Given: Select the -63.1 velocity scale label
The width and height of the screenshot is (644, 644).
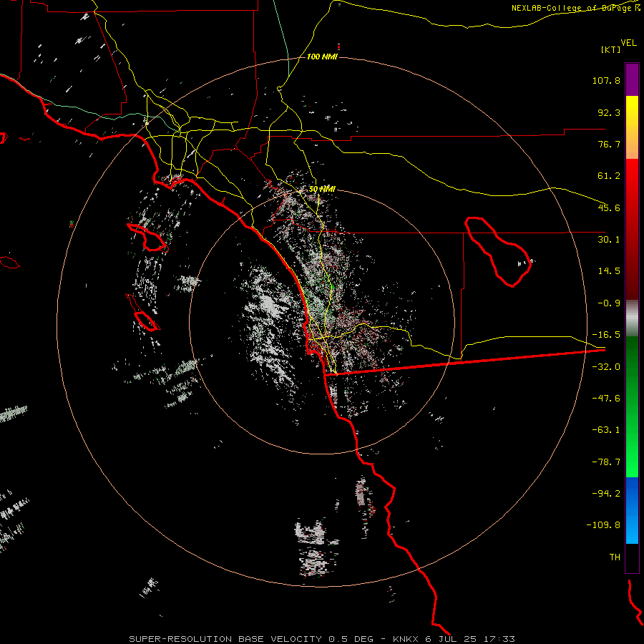Looking at the screenshot, I should tap(606, 430).
